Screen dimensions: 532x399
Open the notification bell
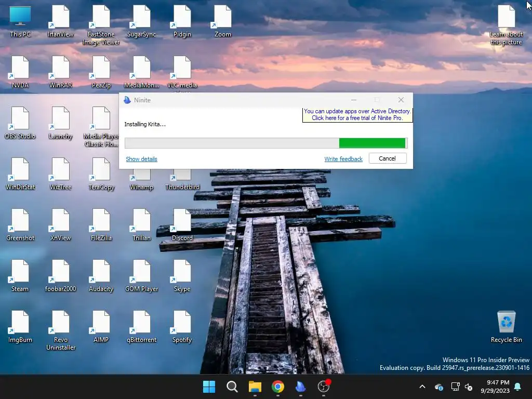[518, 387]
